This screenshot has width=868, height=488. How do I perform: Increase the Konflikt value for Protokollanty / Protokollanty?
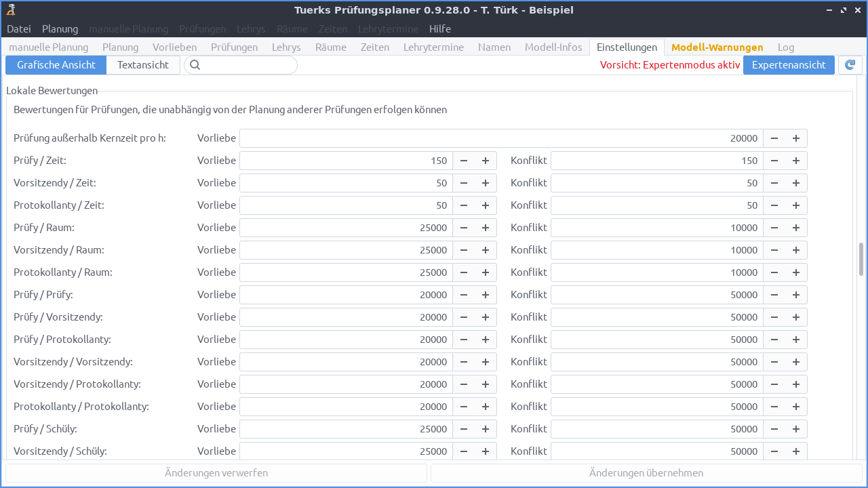pos(795,406)
